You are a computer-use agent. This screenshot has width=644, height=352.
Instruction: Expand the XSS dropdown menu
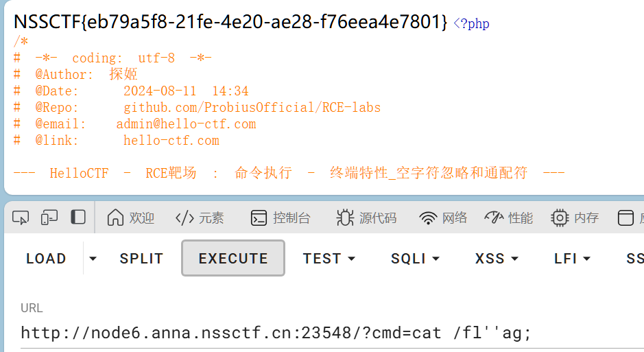click(497, 259)
